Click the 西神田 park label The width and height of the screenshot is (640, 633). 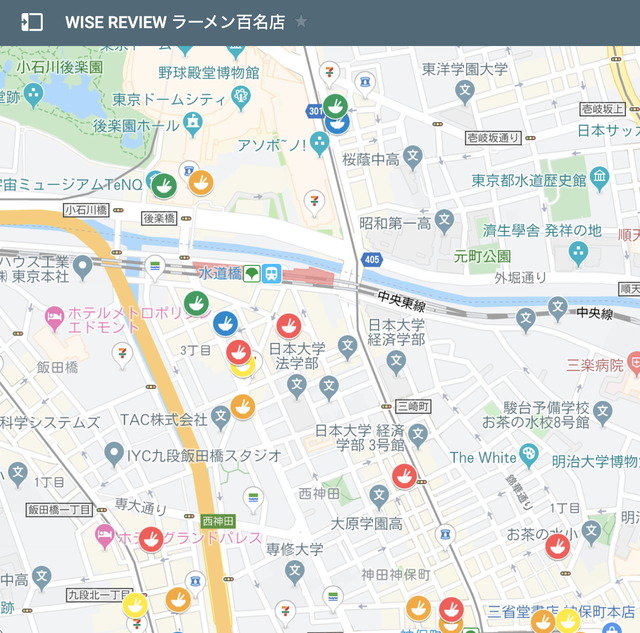click(319, 494)
